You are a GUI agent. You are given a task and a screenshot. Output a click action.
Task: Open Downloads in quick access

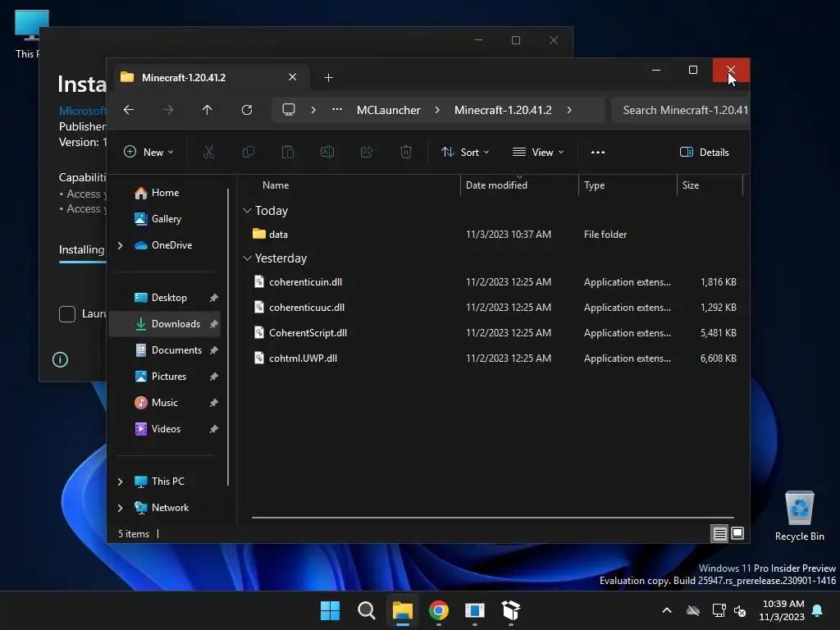(164, 324)
